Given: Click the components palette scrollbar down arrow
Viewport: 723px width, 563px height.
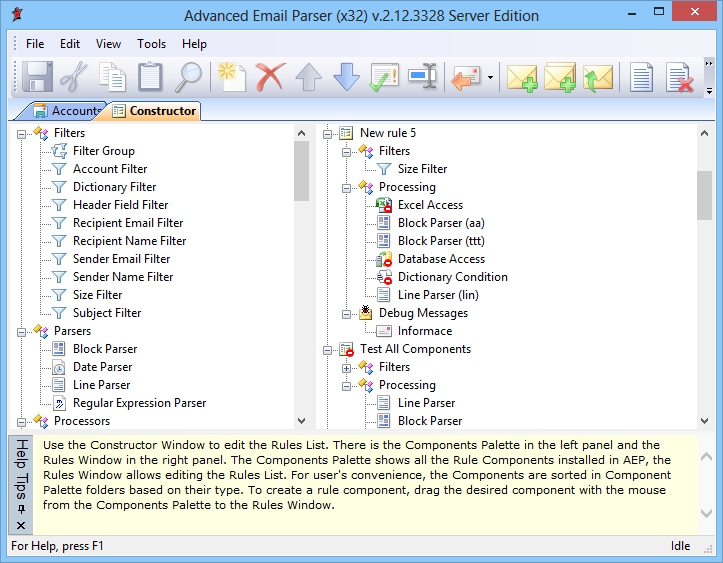Looking at the screenshot, I should click(302, 421).
